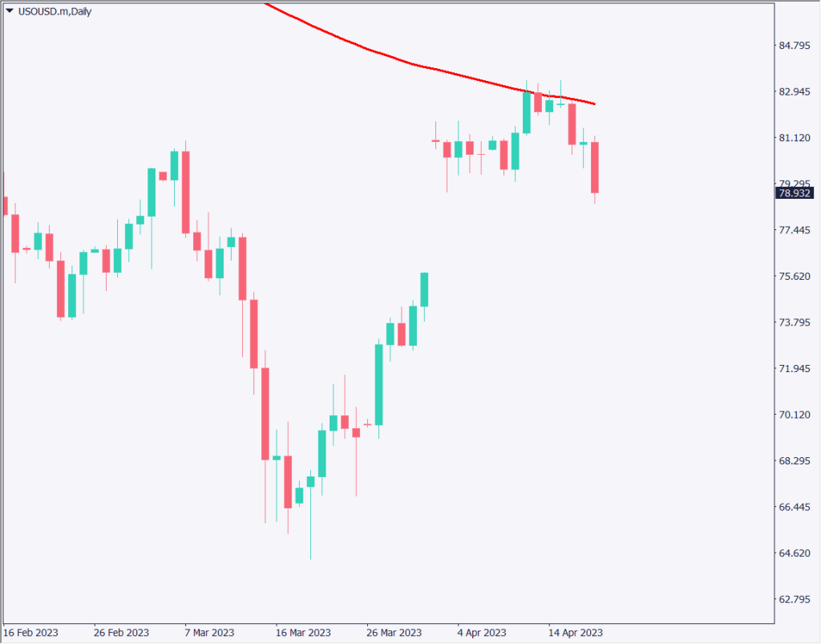Select the 16 Mar 2023 time axis label

tap(303, 632)
